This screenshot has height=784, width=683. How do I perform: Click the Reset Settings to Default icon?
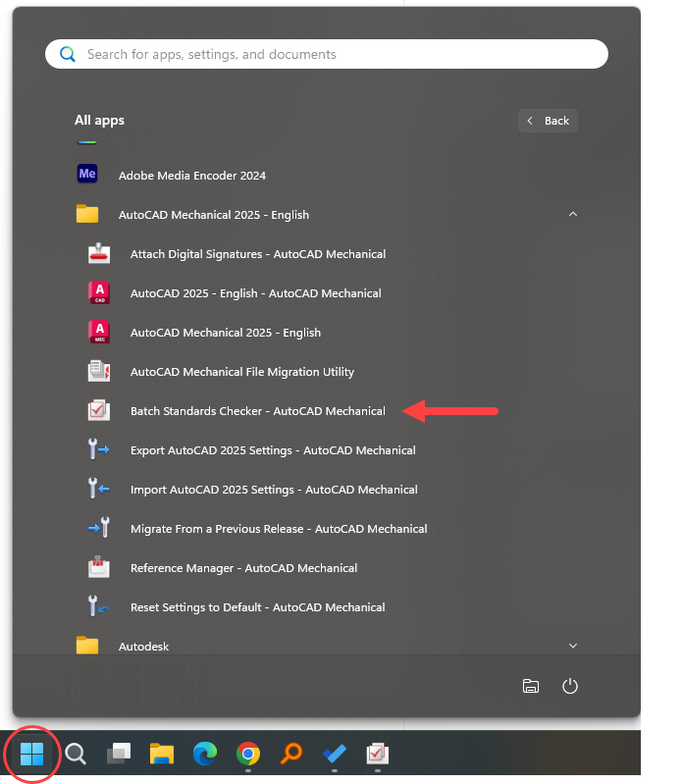pos(99,606)
